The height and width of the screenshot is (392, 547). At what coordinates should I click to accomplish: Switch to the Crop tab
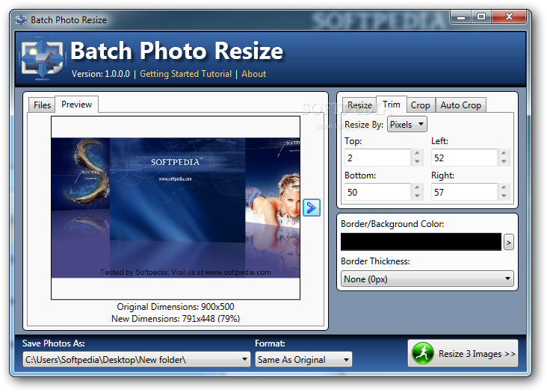tap(421, 105)
